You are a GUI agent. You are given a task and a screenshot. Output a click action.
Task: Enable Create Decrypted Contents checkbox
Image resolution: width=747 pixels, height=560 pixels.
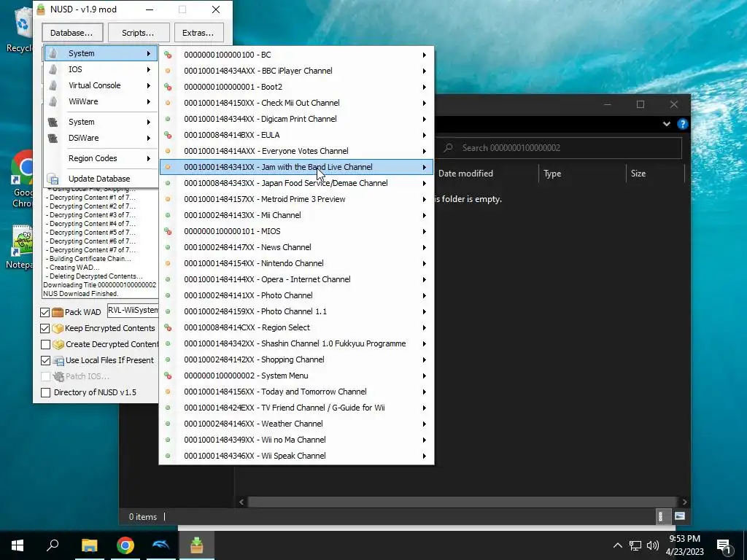pyautogui.click(x=46, y=344)
